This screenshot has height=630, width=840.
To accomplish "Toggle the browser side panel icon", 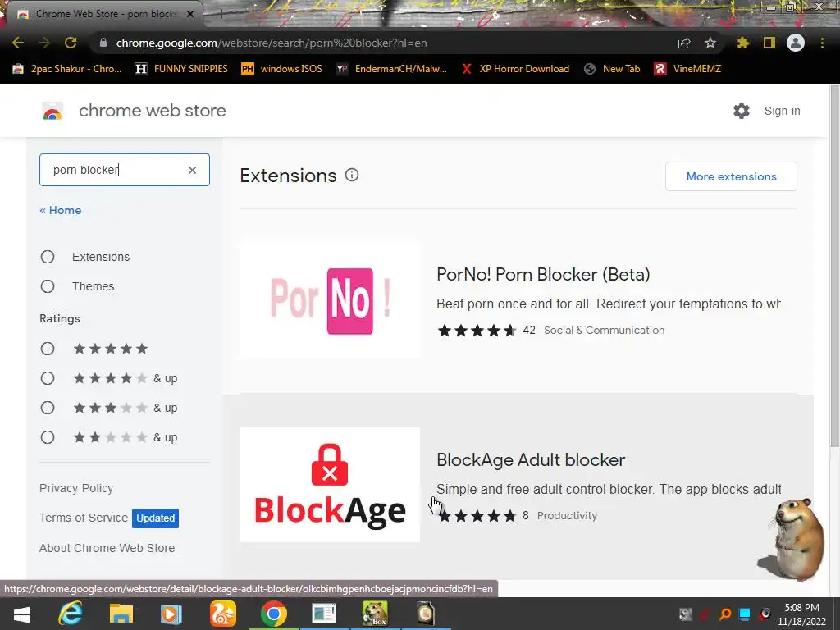I will point(769,43).
